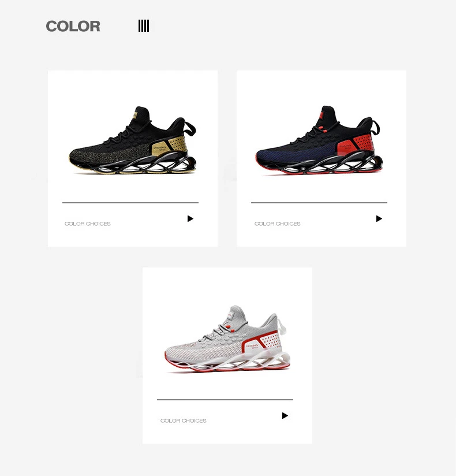Click the arrow under the navy-red sneaker
Image resolution: width=456 pixels, height=476 pixels.
pyautogui.click(x=379, y=218)
